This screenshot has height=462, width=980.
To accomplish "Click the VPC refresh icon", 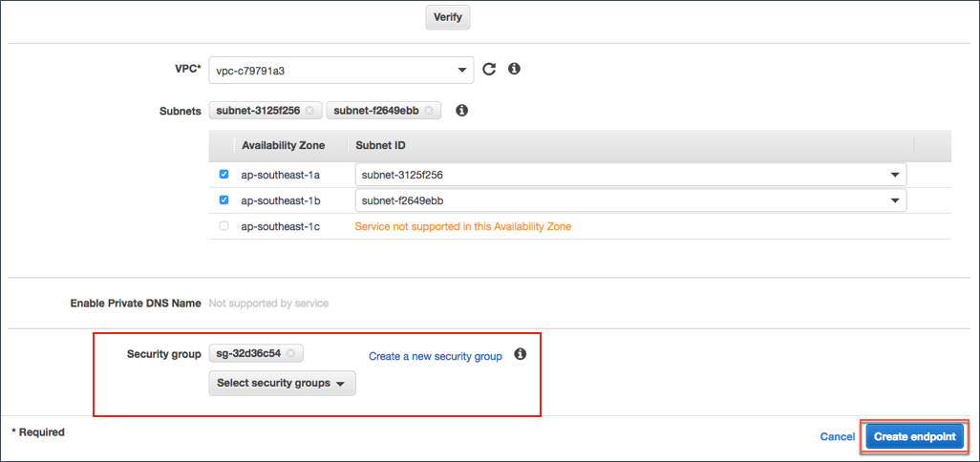I will tap(489, 70).
